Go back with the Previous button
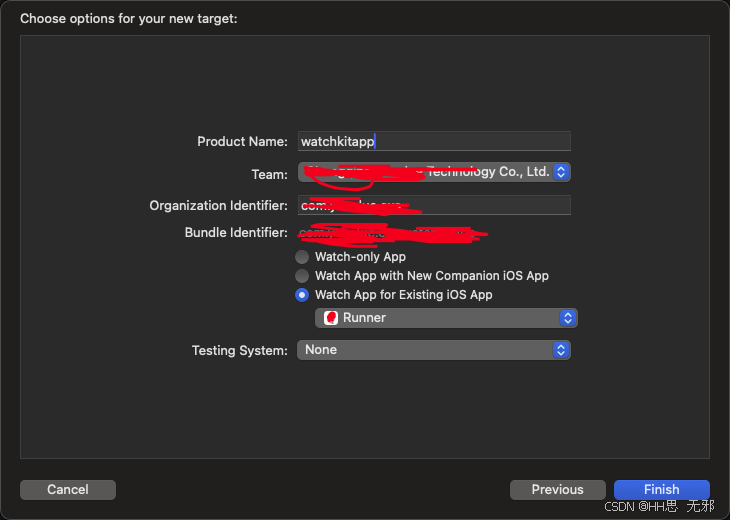Image resolution: width=730 pixels, height=520 pixels. tap(558, 490)
